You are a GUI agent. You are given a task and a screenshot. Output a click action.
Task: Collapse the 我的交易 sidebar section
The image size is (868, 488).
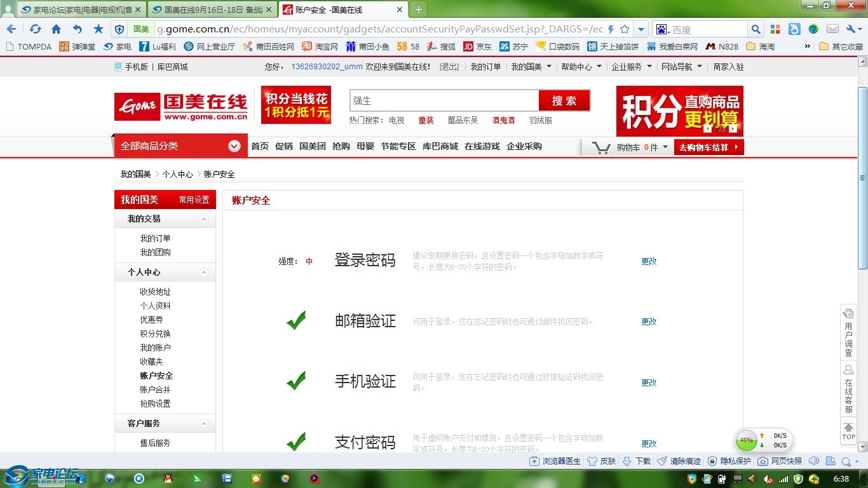coord(204,219)
